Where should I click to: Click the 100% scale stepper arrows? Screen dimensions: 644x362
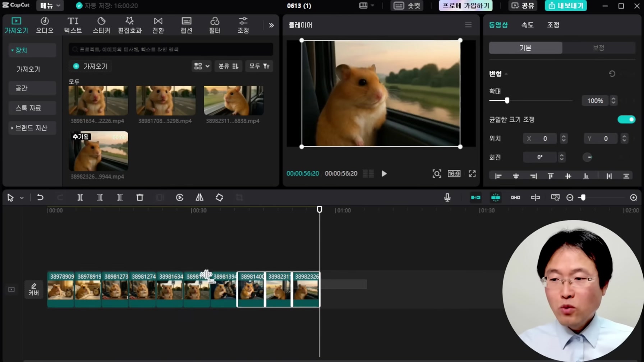coord(613,101)
